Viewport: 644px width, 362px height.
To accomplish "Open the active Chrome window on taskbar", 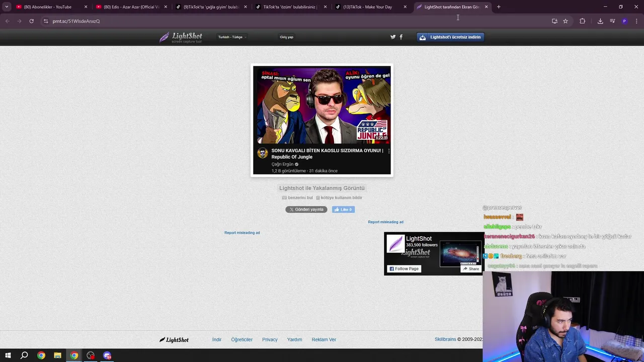I will (74, 355).
